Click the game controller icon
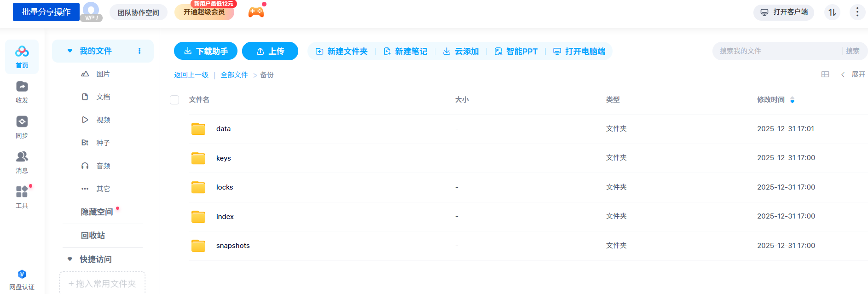Viewport: 868px width, 294px height. (256, 12)
